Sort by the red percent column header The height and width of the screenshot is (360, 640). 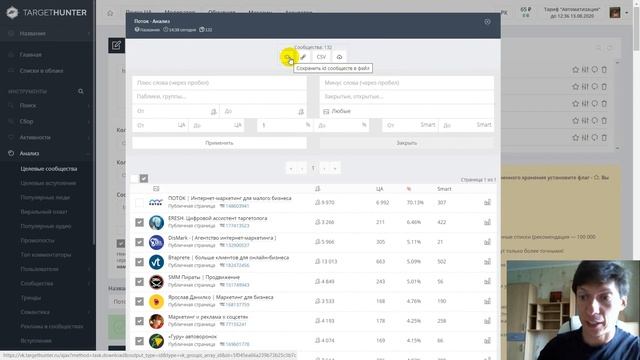click(409, 189)
